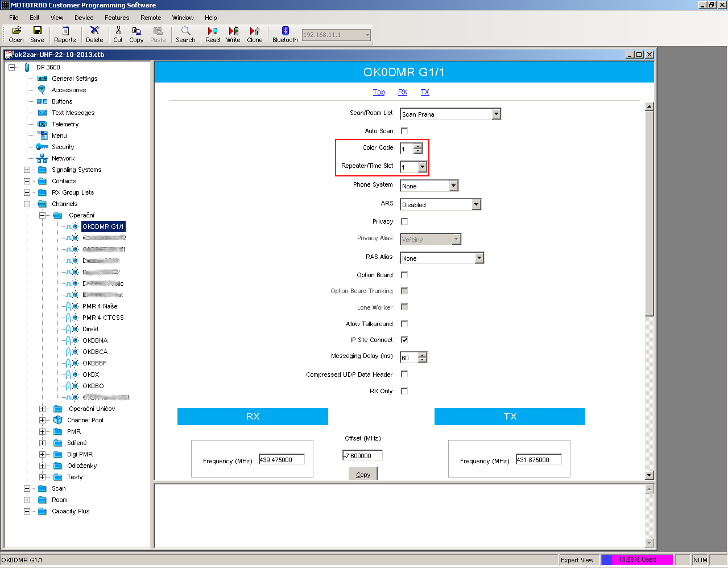This screenshot has height=568, width=728.
Task: Open the Device menu
Action: (x=84, y=18)
